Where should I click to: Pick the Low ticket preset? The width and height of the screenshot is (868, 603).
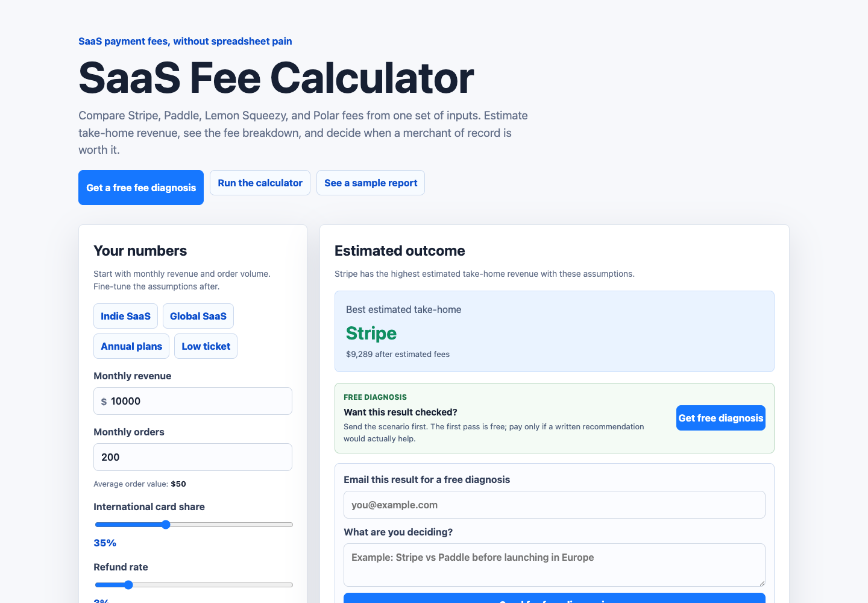[206, 346]
